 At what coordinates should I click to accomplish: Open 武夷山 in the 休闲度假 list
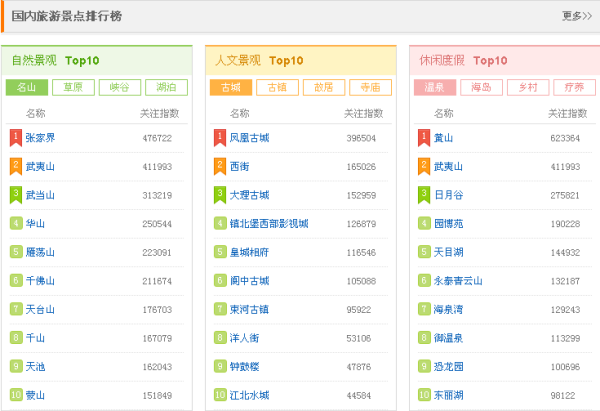point(448,166)
